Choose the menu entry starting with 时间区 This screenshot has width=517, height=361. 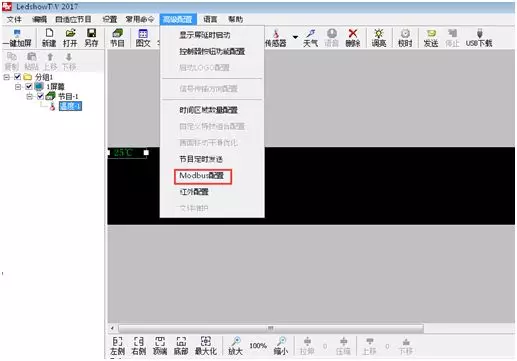pyautogui.click(x=208, y=110)
